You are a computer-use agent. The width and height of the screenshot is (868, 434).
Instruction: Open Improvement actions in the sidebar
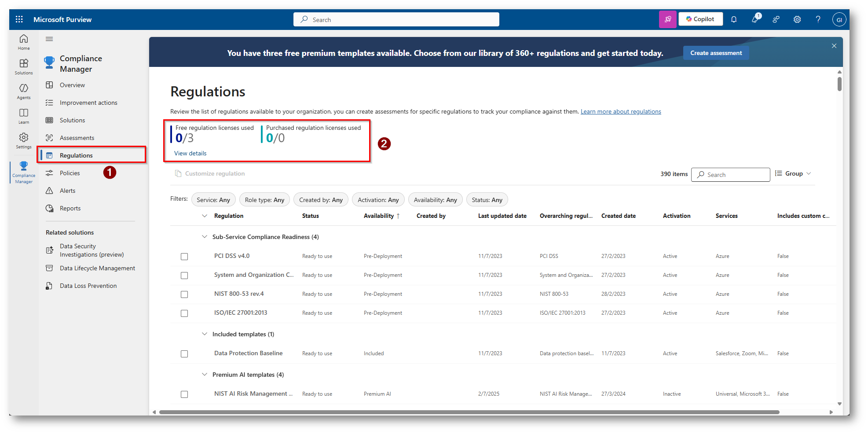tap(88, 103)
